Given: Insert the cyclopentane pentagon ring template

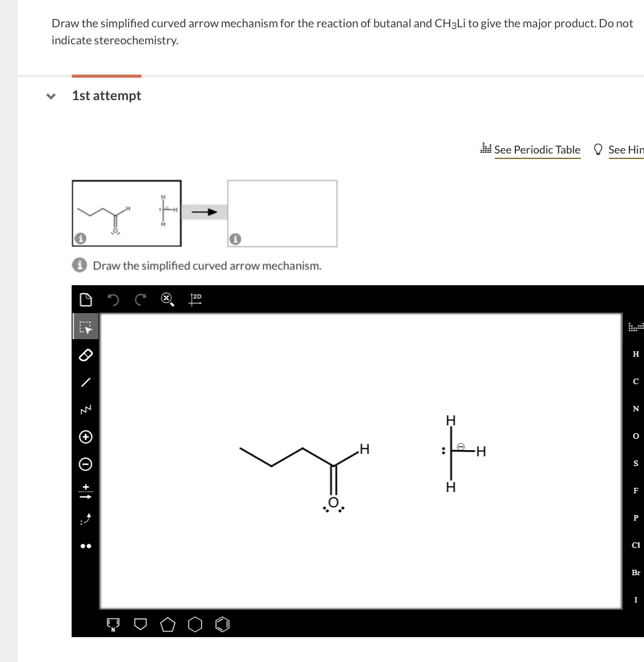Looking at the screenshot, I should (x=168, y=624).
